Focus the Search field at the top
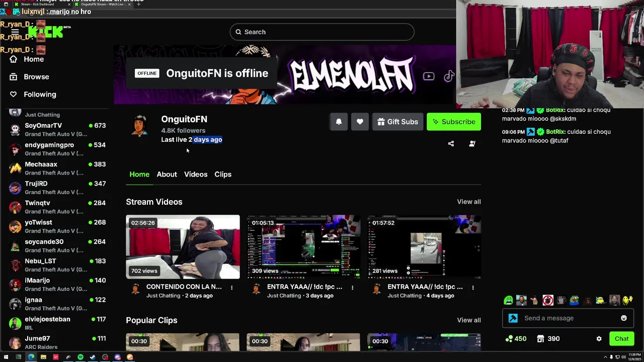The width and height of the screenshot is (644, 362). (322, 32)
